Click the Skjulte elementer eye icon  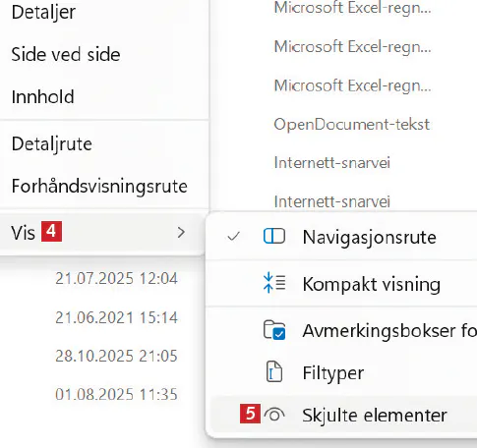[x=274, y=415]
